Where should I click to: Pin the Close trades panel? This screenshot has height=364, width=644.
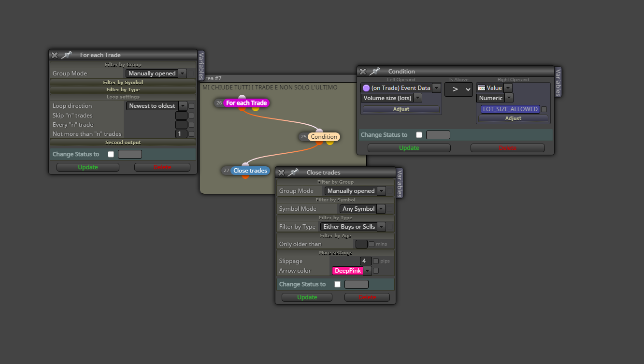tap(293, 173)
